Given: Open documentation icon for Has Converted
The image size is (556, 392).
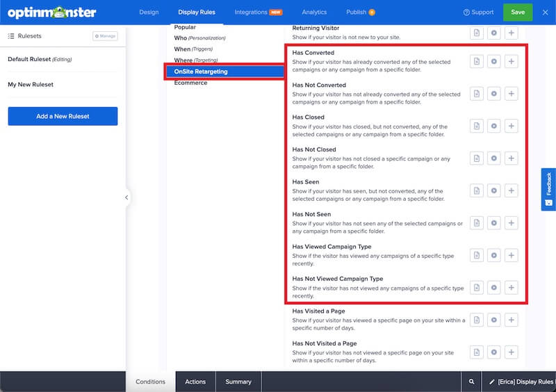Looking at the screenshot, I should [477, 61].
